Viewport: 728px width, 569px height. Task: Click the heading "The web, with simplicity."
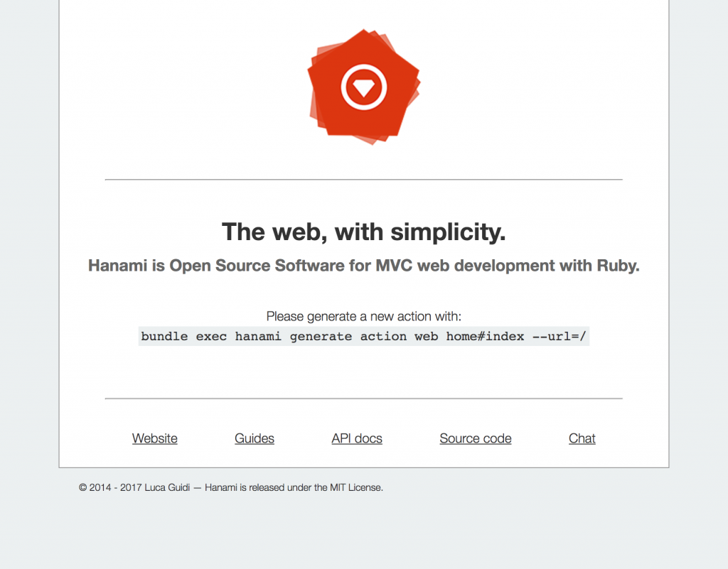point(364,232)
